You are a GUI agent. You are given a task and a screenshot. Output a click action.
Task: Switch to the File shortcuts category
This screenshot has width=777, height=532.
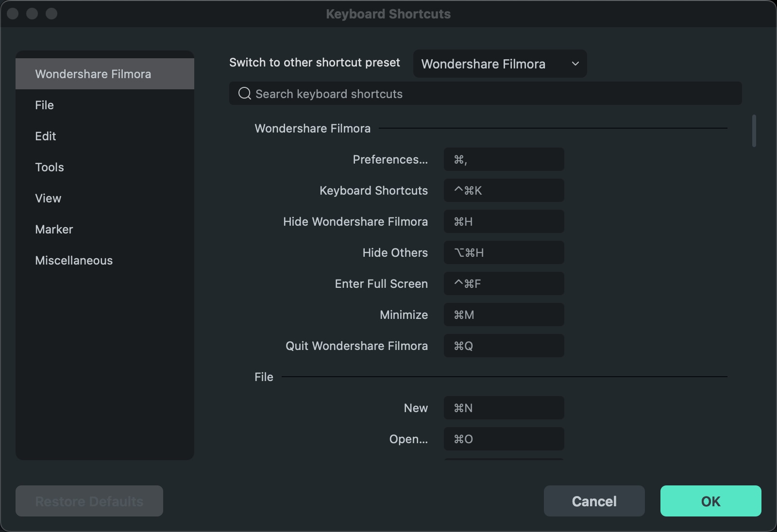[x=45, y=105]
